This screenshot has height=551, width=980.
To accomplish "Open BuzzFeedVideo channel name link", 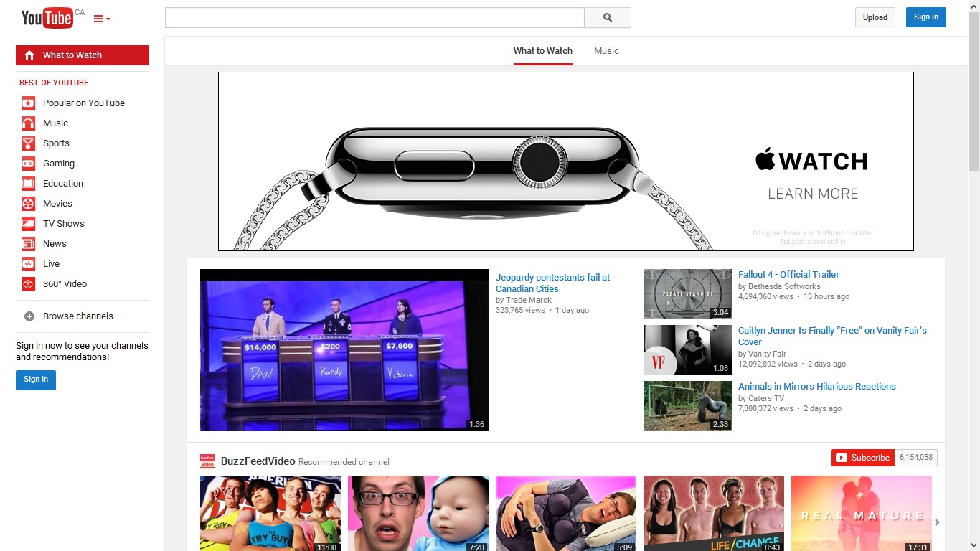I will [258, 461].
